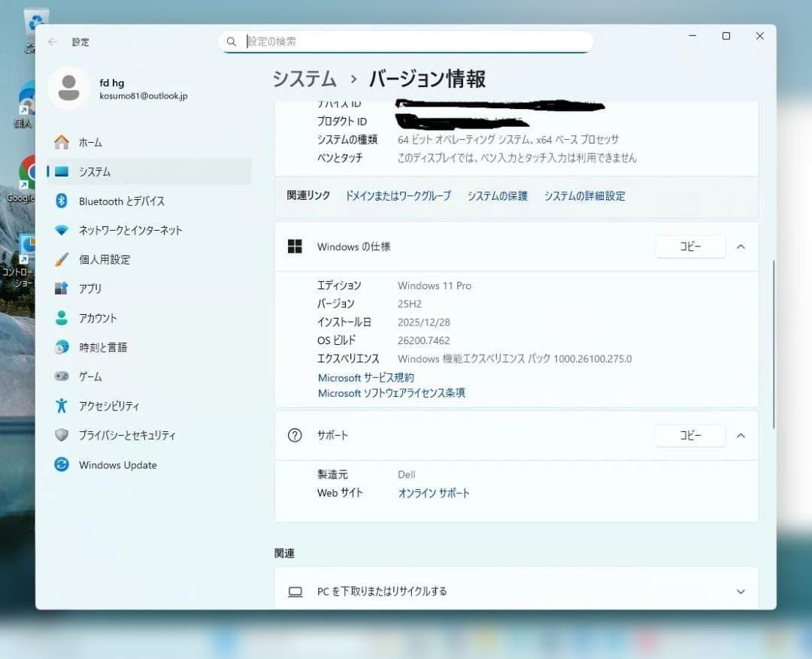Collapse the サポート section
Viewport: 812px width, 659px height.
pos(741,435)
